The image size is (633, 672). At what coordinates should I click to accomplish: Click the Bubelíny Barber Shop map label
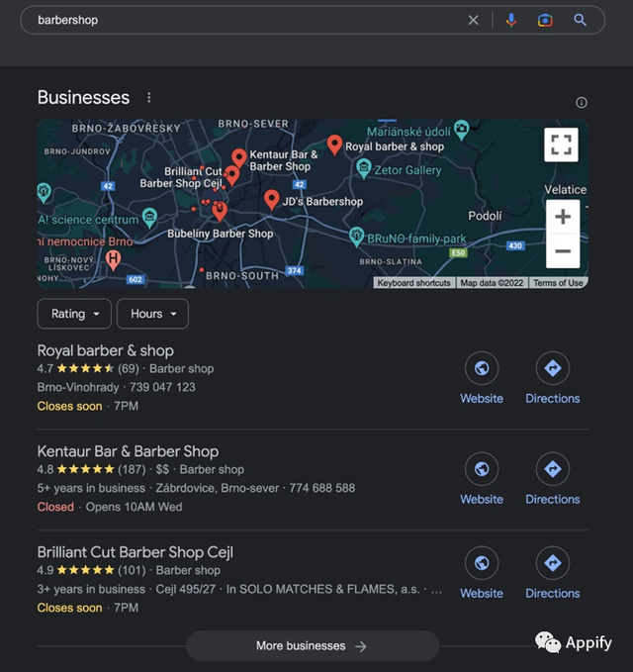(221, 234)
